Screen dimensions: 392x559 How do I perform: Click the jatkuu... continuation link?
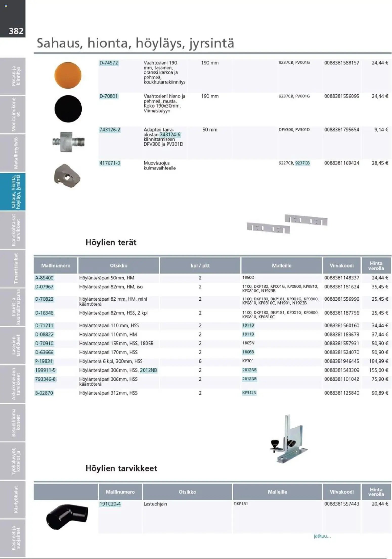(322, 536)
